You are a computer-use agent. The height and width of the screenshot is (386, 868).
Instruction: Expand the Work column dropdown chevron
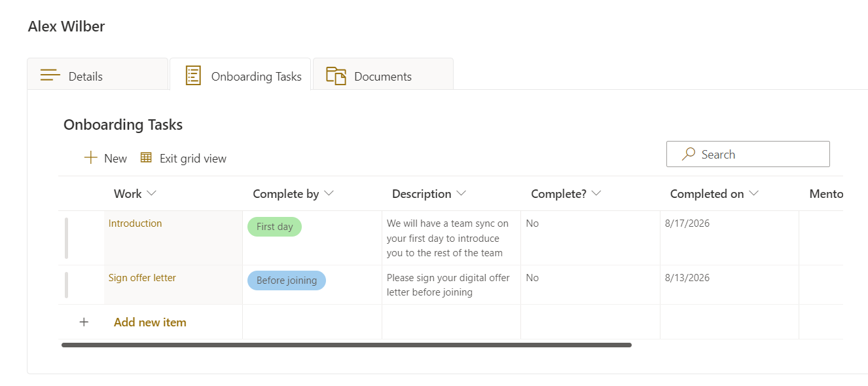tap(152, 193)
